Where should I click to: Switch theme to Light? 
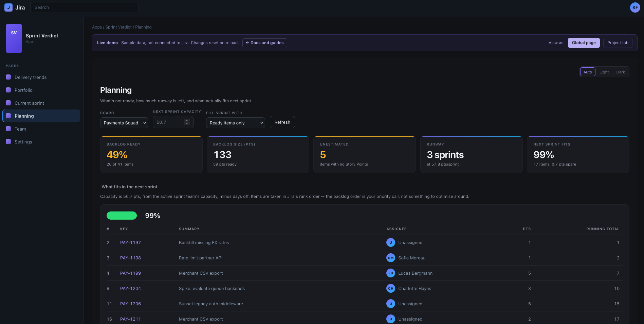[x=604, y=72]
